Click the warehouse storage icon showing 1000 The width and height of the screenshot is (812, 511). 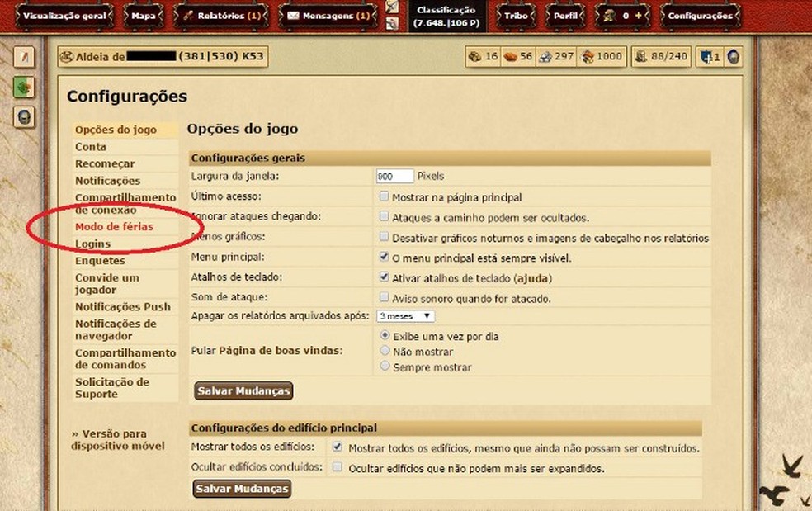pyautogui.click(x=588, y=56)
